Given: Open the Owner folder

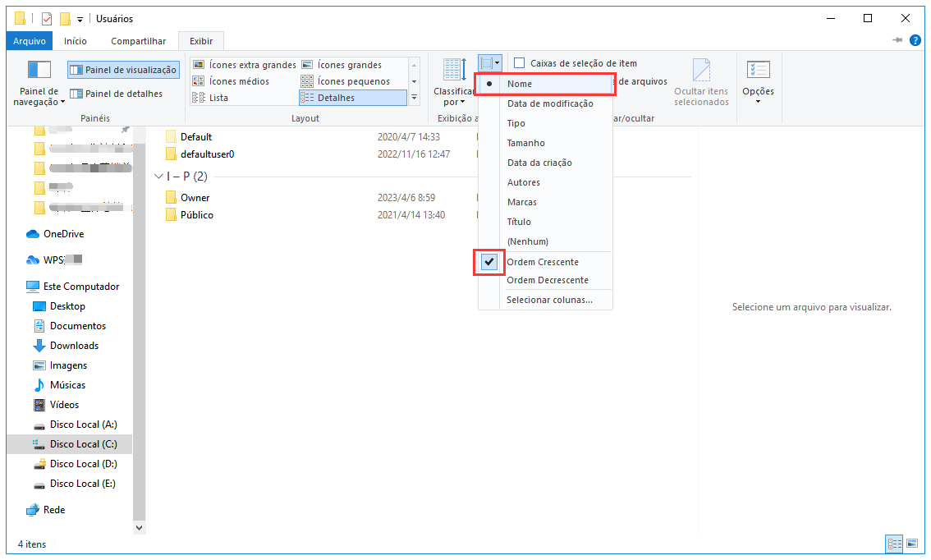Looking at the screenshot, I should (x=195, y=198).
